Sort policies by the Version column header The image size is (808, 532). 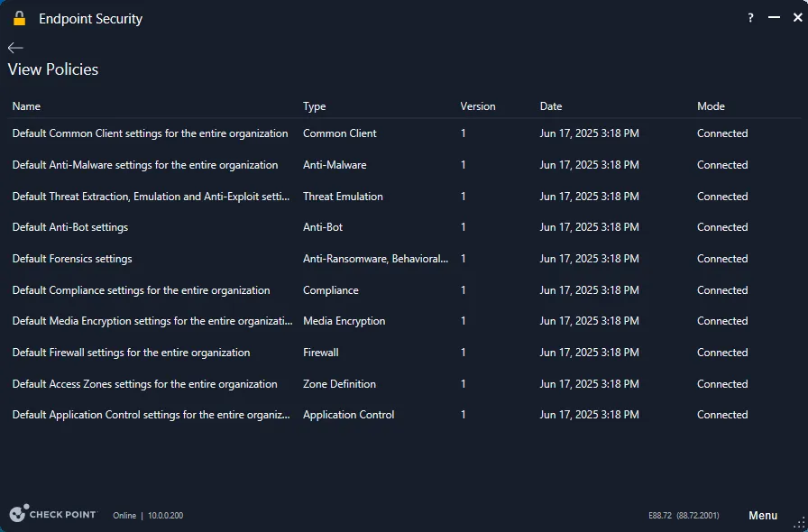point(478,105)
